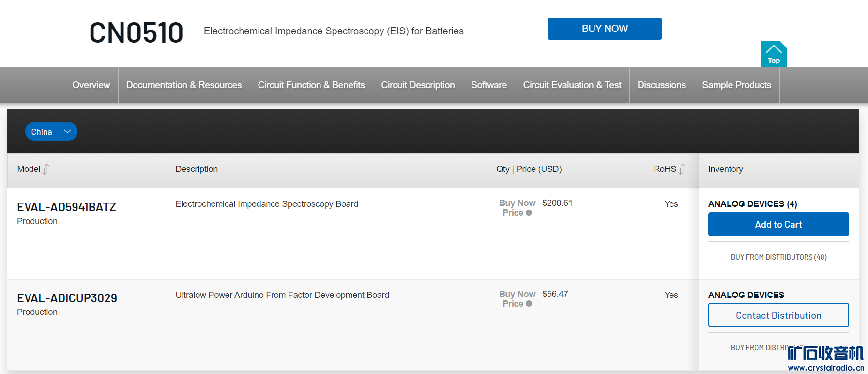868x374 pixels.
Task: Jump to Sample Products tab
Action: pyautogui.click(x=736, y=85)
